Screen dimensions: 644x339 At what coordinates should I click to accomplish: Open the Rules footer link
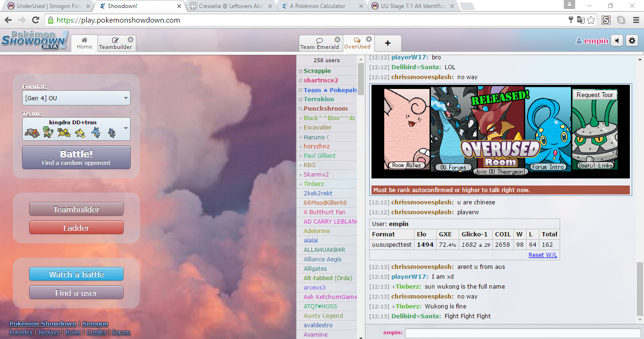(x=73, y=332)
